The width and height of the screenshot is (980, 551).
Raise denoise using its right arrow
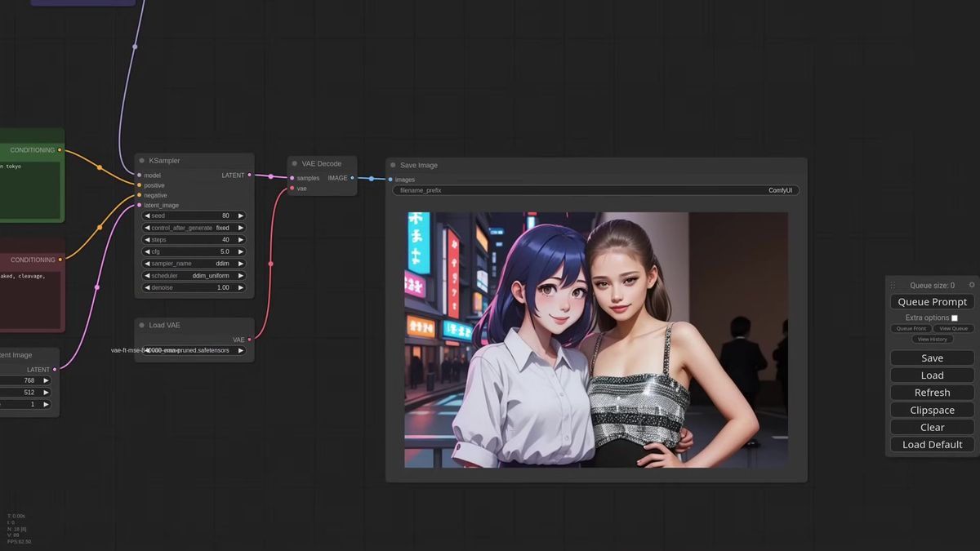click(x=241, y=287)
